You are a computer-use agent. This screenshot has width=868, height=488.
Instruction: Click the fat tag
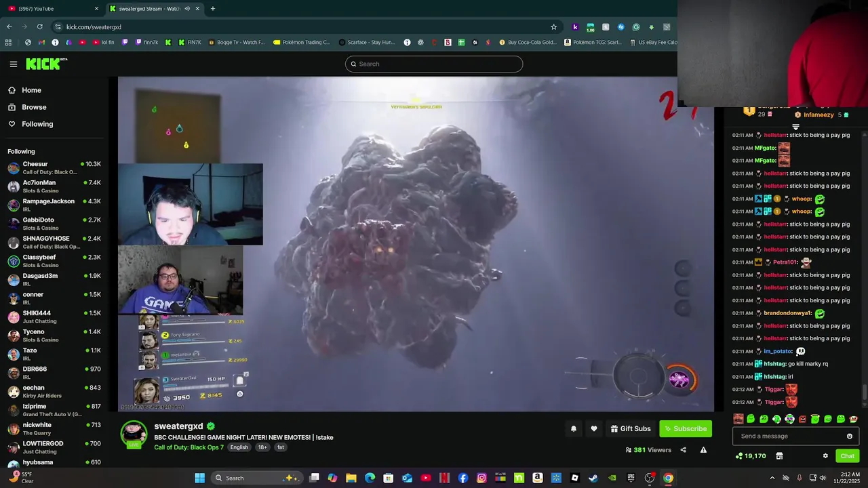coord(281,447)
